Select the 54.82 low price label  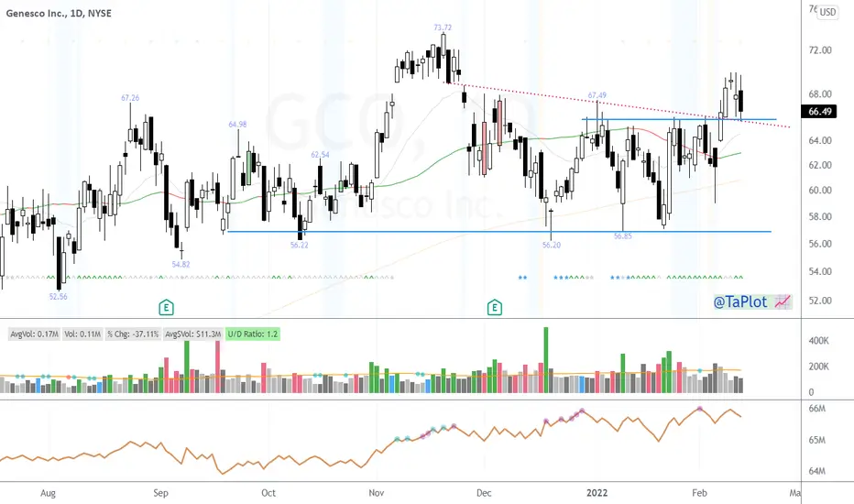click(x=181, y=264)
